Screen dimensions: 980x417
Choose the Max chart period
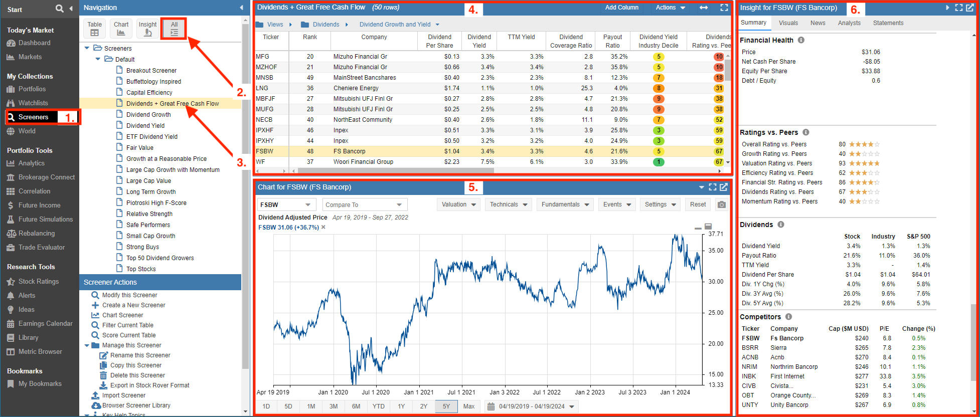click(x=469, y=406)
